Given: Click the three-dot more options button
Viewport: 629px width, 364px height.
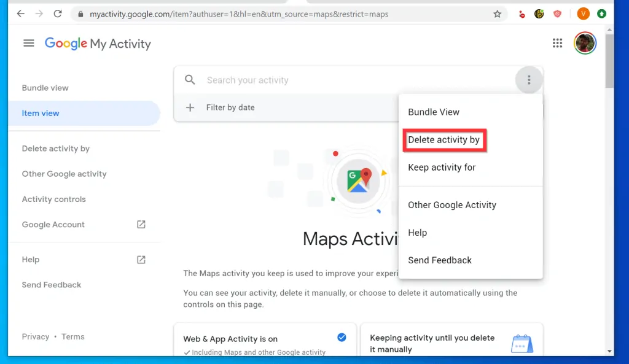Looking at the screenshot, I should 529,80.
